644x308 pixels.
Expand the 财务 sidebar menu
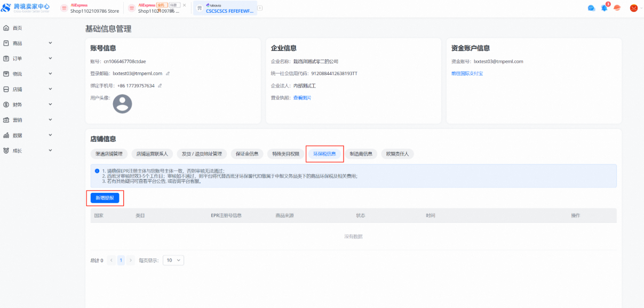point(50,104)
